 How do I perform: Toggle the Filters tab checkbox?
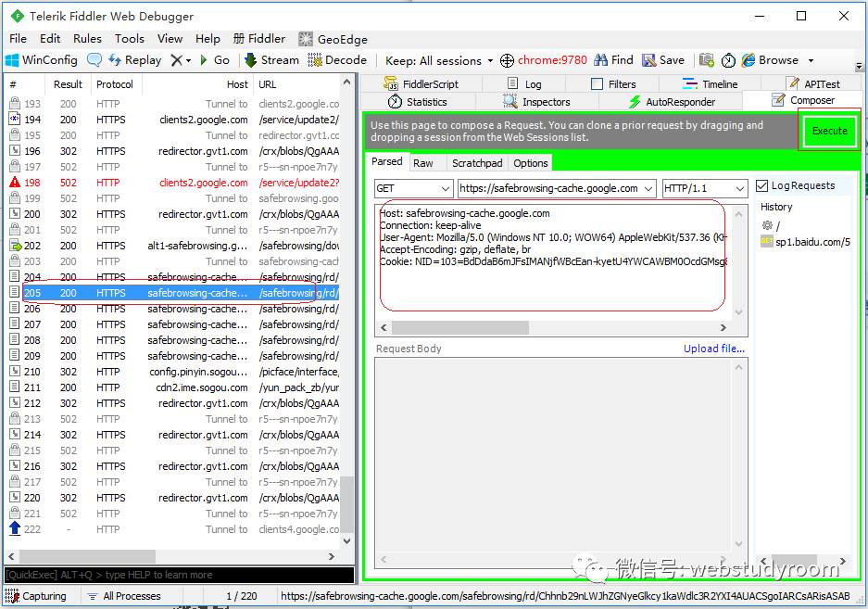(597, 84)
